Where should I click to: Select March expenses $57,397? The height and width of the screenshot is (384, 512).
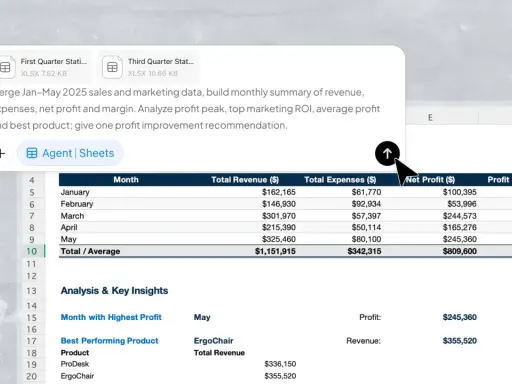[x=366, y=216]
